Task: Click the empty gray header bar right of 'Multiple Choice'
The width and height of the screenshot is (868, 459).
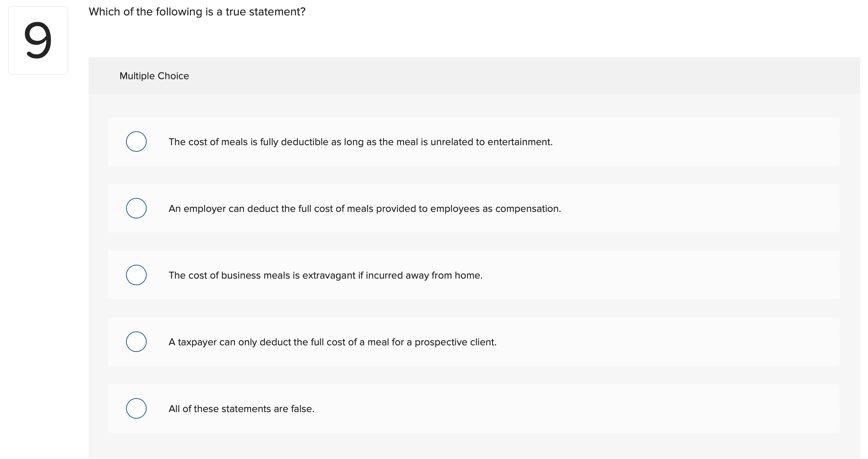Action: [x=513, y=76]
